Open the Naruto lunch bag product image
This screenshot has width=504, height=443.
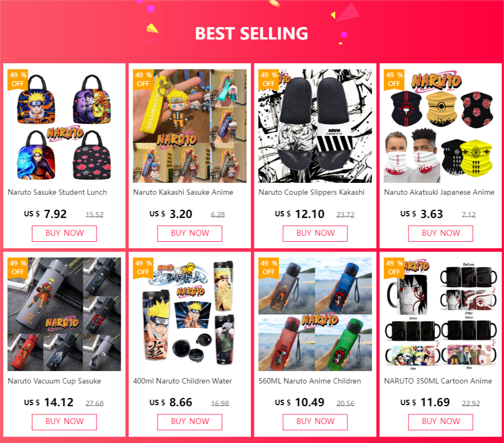[64, 125]
